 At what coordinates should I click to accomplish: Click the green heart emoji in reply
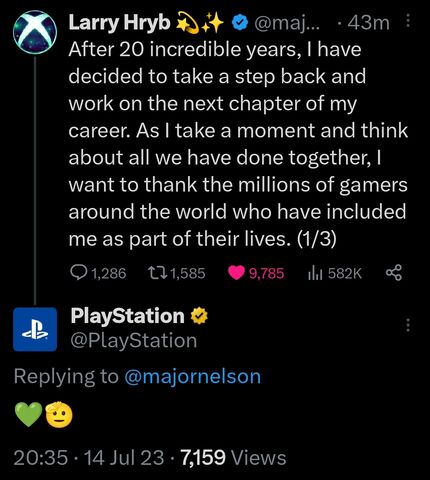(29, 414)
